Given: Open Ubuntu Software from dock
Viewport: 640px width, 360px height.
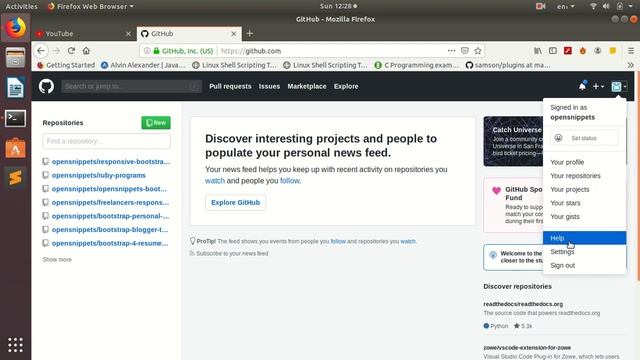Looking at the screenshot, I should 15,148.
